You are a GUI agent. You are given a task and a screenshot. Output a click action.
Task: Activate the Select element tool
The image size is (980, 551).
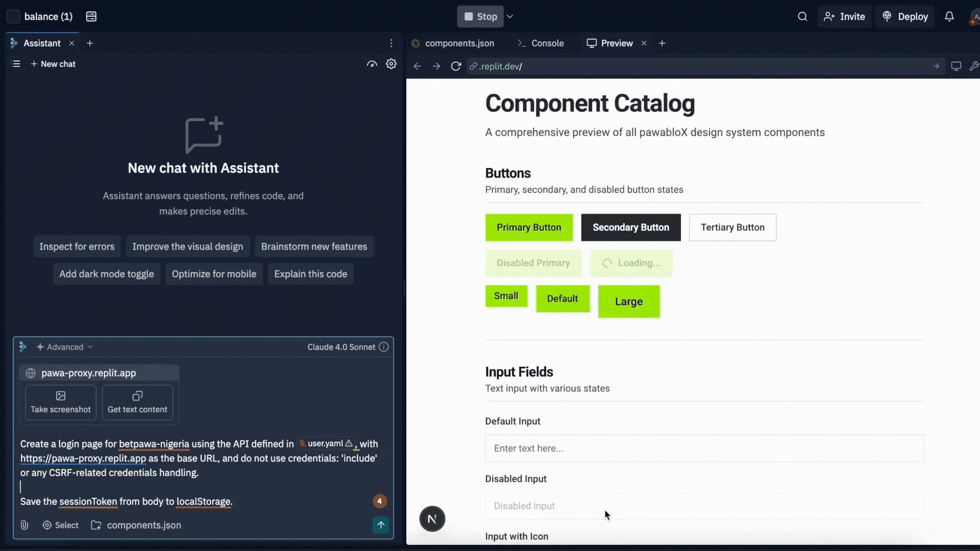(x=61, y=525)
